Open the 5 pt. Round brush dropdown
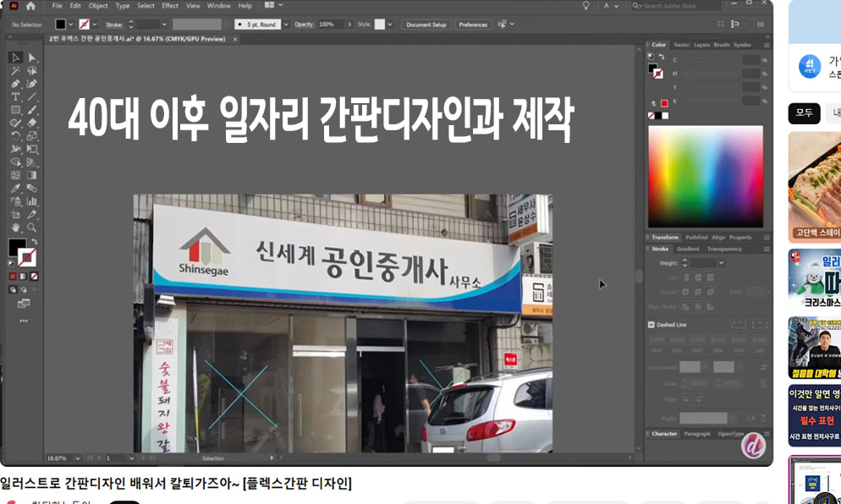The image size is (841, 504). (x=286, y=25)
